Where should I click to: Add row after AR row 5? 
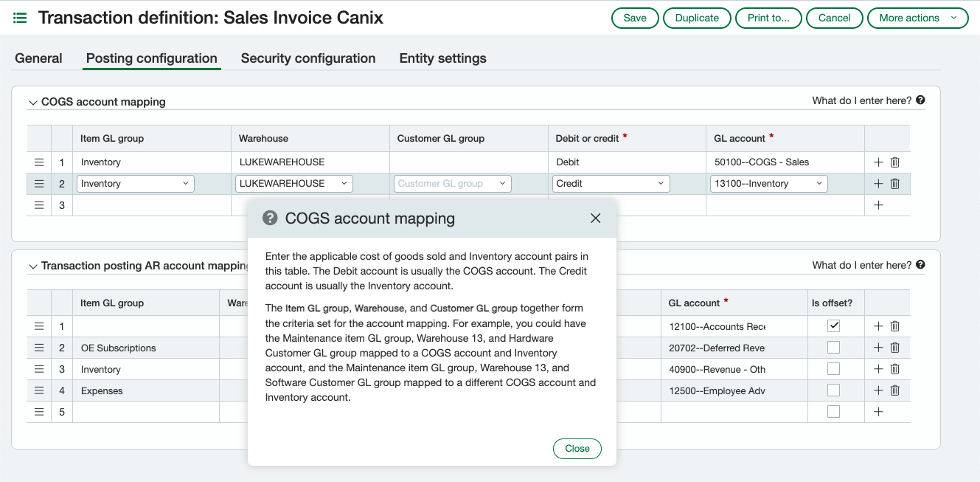(x=878, y=412)
